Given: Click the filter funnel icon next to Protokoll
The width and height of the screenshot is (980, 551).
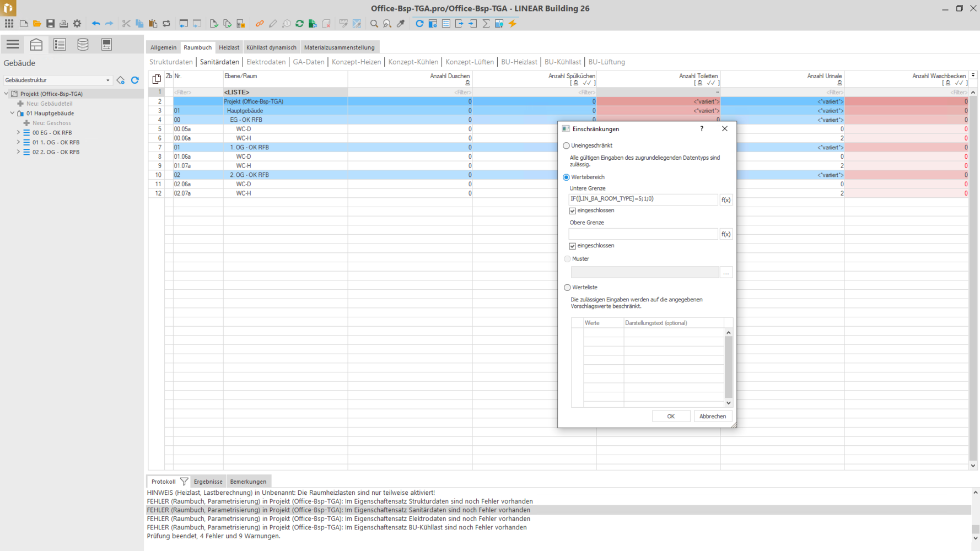Looking at the screenshot, I should pyautogui.click(x=184, y=482).
